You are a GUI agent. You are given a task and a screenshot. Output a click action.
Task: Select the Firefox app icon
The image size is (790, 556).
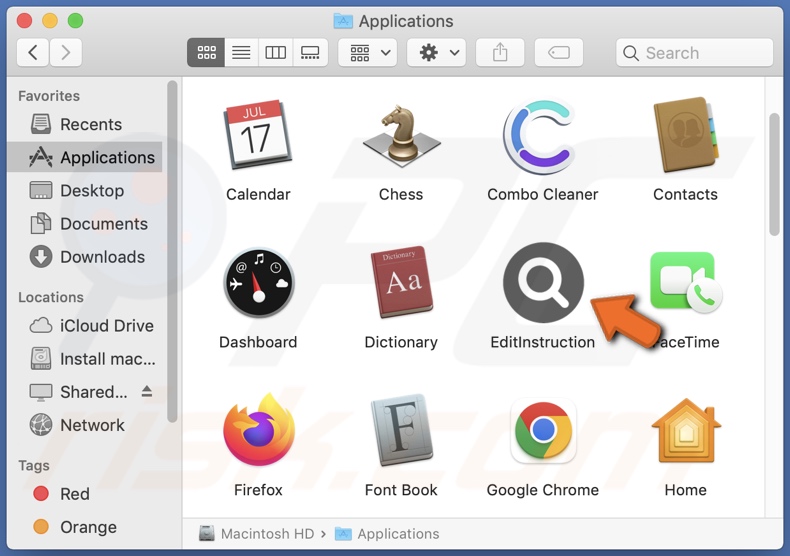258,430
